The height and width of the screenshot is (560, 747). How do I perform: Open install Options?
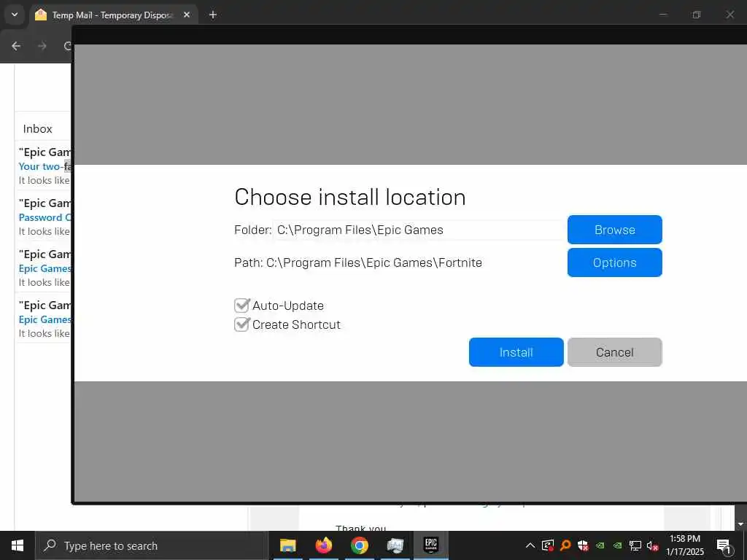click(x=614, y=262)
